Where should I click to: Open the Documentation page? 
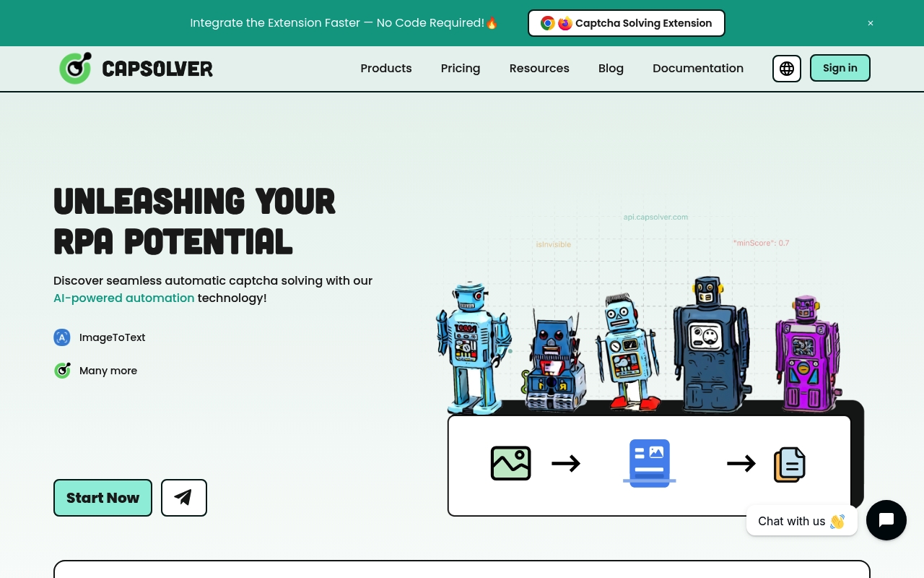[698, 68]
